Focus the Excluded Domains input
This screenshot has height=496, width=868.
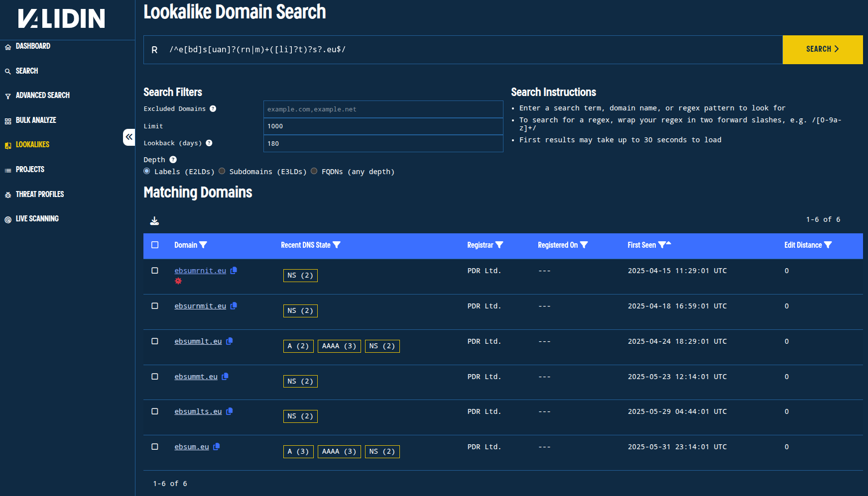point(383,109)
